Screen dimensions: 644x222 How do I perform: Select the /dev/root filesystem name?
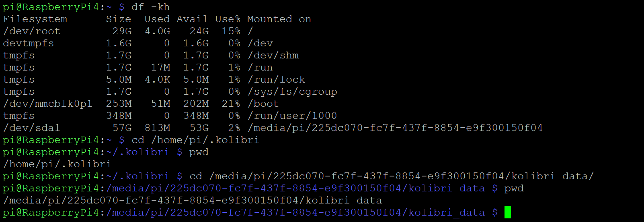31,31
